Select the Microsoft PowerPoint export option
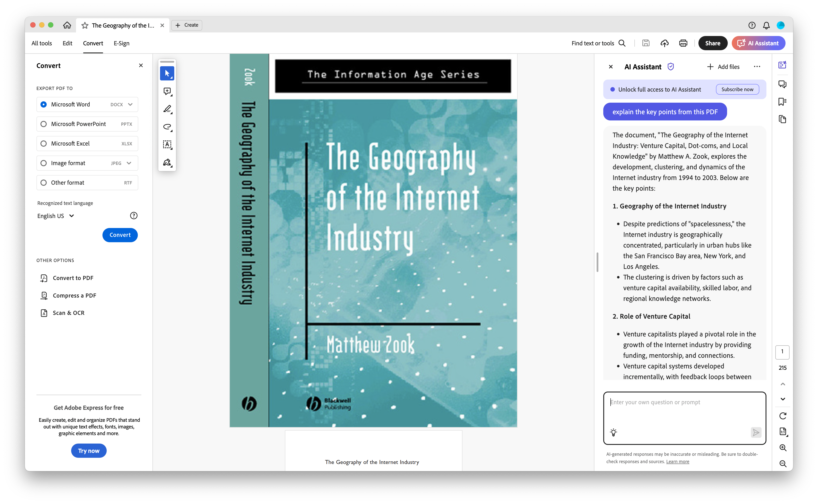Image resolution: width=818 pixels, height=504 pixels. pyautogui.click(x=87, y=124)
